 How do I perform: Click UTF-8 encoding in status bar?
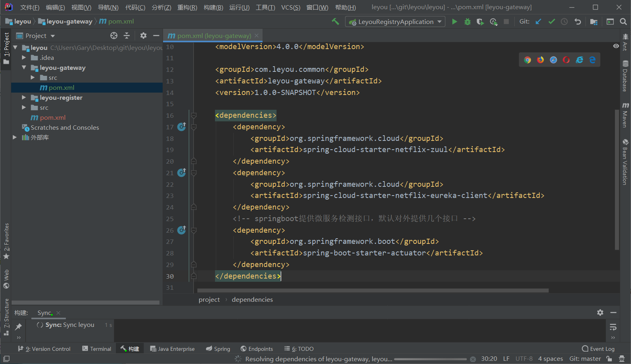click(524, 359)
